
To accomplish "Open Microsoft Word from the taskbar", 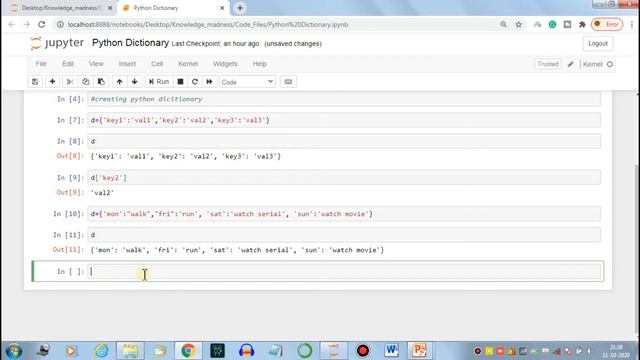I will (391, 350).
